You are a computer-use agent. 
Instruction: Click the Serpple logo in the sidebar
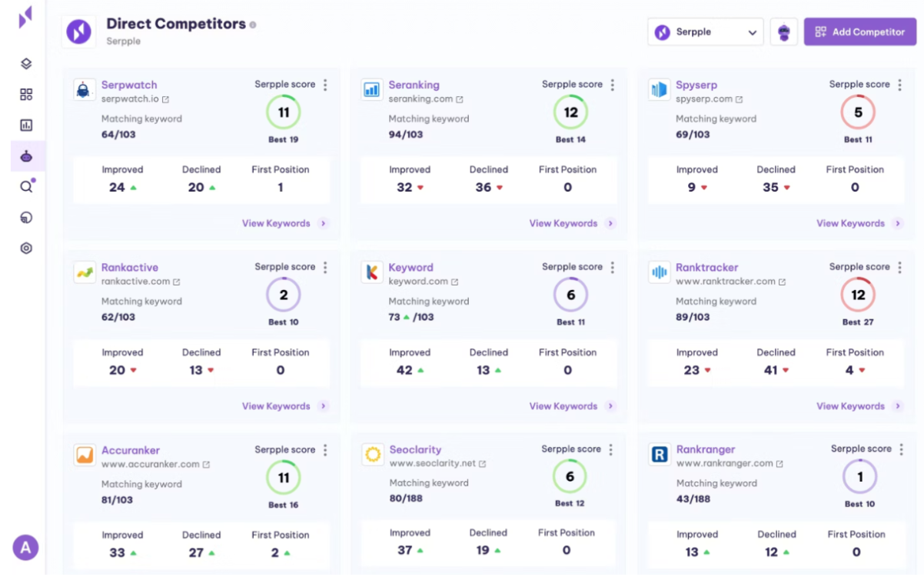(25, 17)
